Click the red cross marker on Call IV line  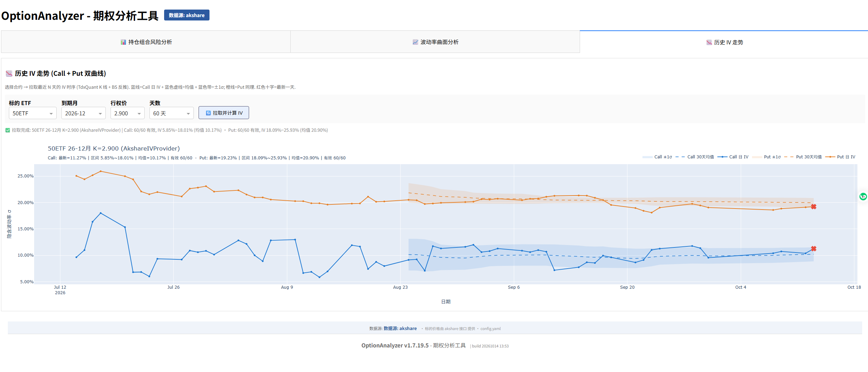coord(814,248)
